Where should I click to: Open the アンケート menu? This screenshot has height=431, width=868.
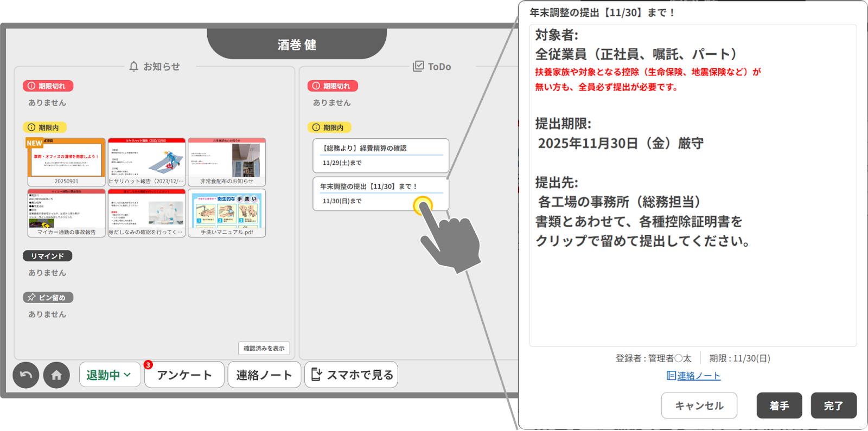184,375
